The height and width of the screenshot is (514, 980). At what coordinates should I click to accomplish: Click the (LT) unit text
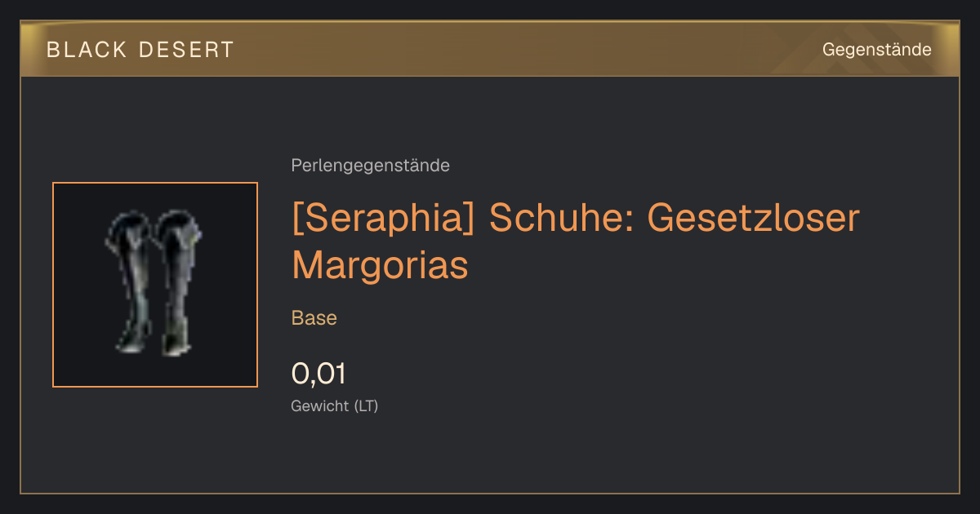pos(367,405)
